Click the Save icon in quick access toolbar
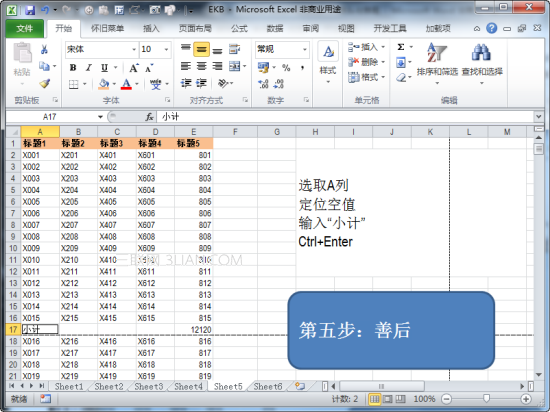550x412 pixels. tap(30, 10)
